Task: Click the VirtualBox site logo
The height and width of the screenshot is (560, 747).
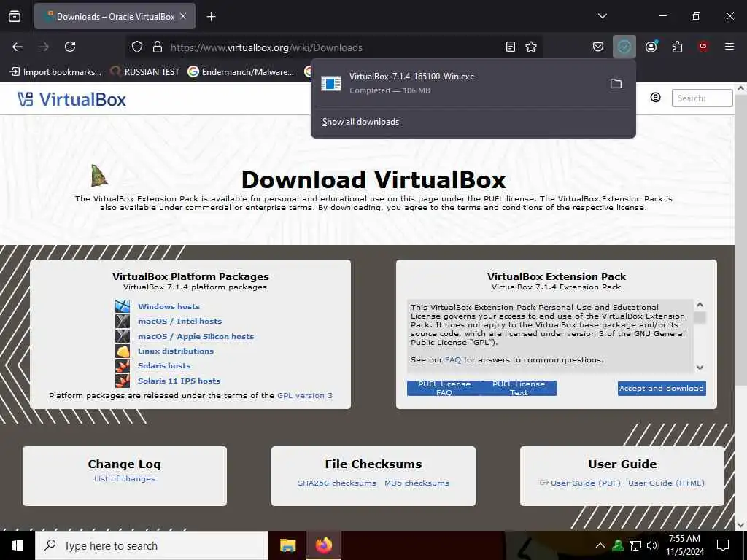Action: pyautogui.click(x=72, y=99)
